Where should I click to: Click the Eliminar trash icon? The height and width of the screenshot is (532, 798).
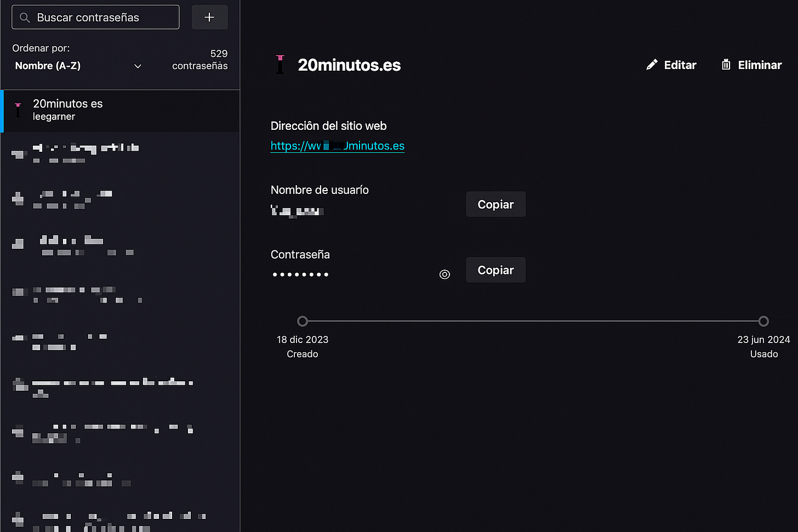726,65
